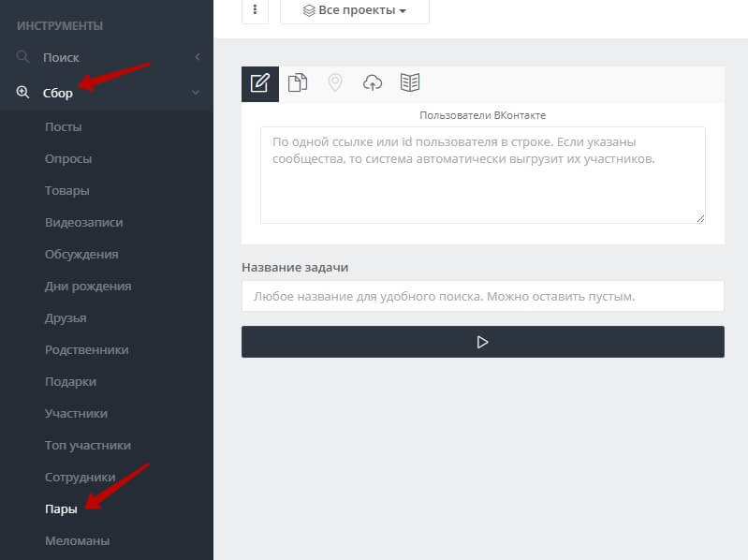Click the Сбор section label

tap(58, 93)
